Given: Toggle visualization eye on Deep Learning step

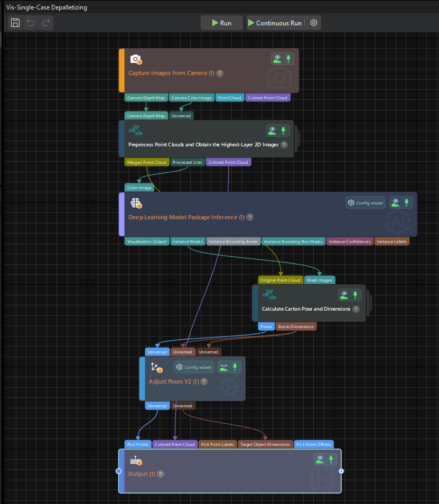Looking at the screenshot, I should click(x=396, y=202).
